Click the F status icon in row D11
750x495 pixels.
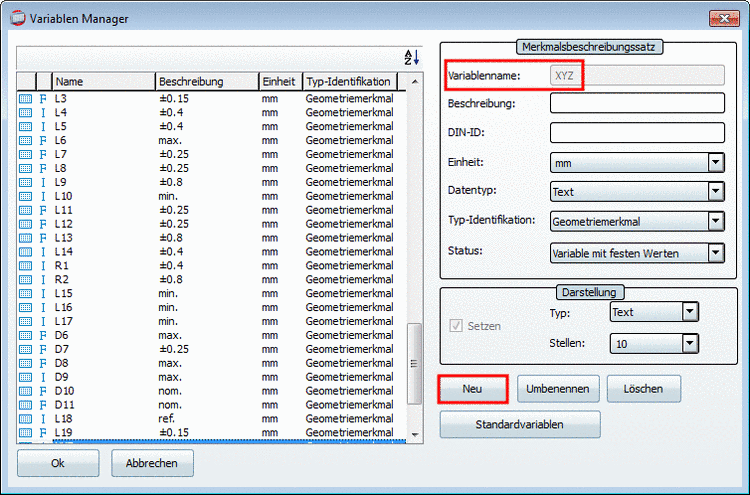point(43,405)
